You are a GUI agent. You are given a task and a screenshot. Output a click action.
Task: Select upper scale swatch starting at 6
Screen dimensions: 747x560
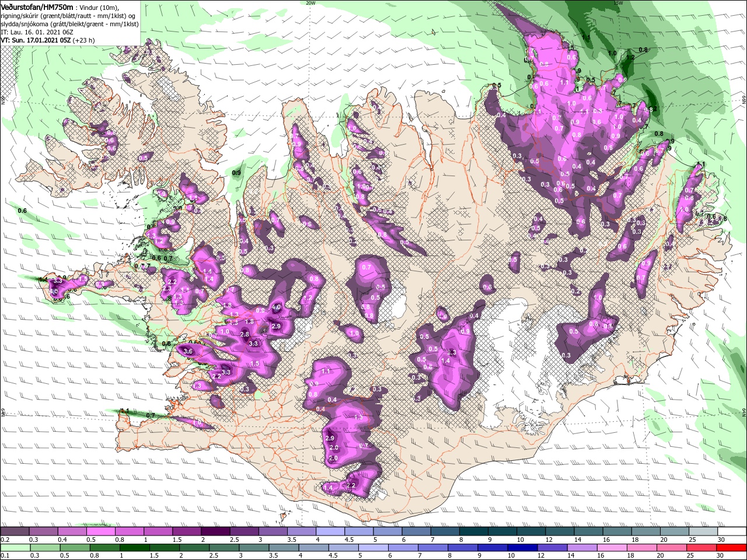(416, 531)
